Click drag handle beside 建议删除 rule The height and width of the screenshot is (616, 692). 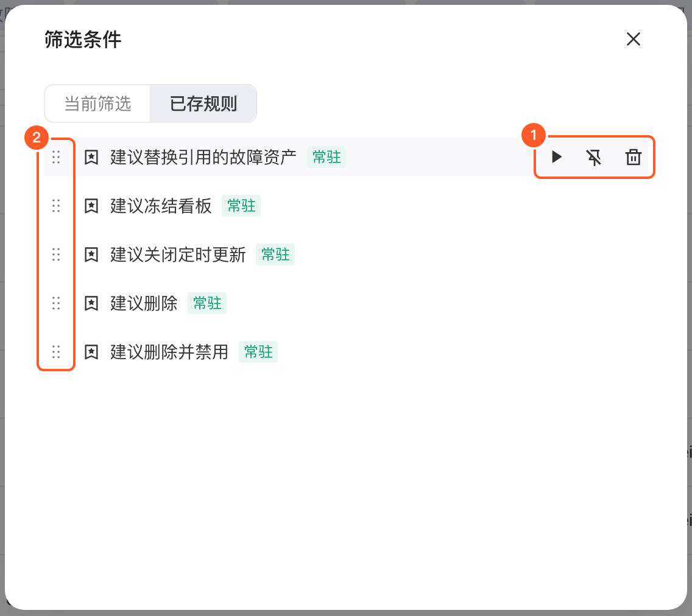click(56, 303)
